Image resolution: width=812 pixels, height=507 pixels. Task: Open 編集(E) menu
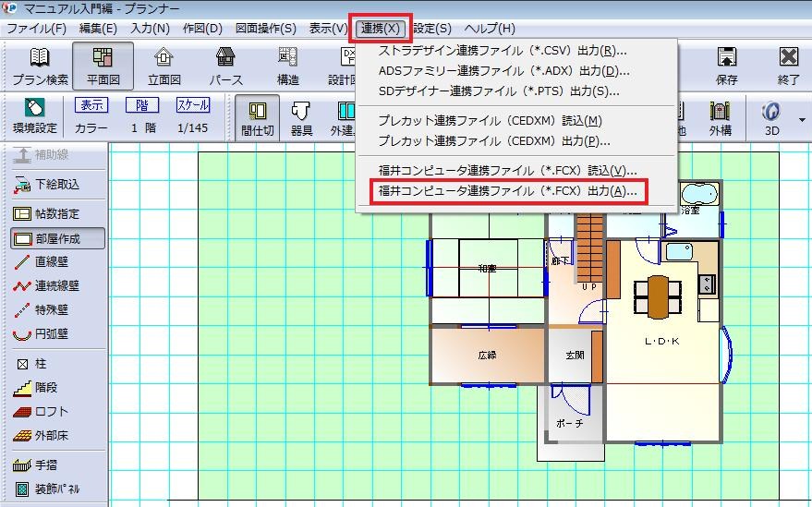[x=97, y=29]
